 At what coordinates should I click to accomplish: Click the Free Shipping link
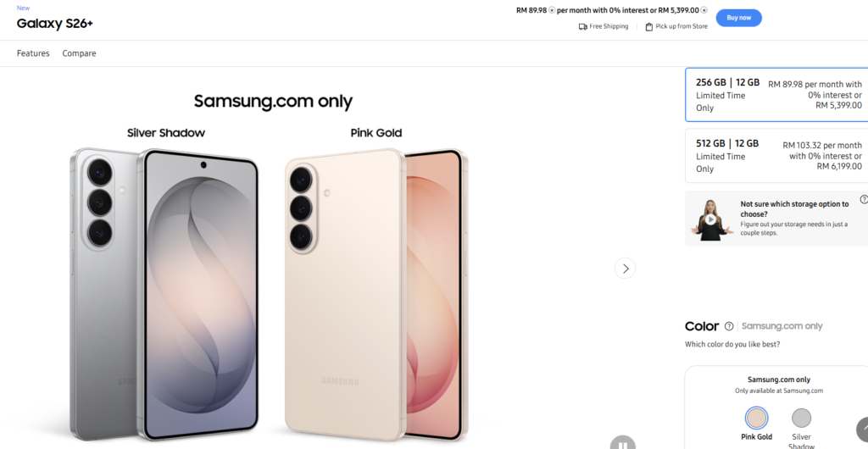(x=609, y=26)
